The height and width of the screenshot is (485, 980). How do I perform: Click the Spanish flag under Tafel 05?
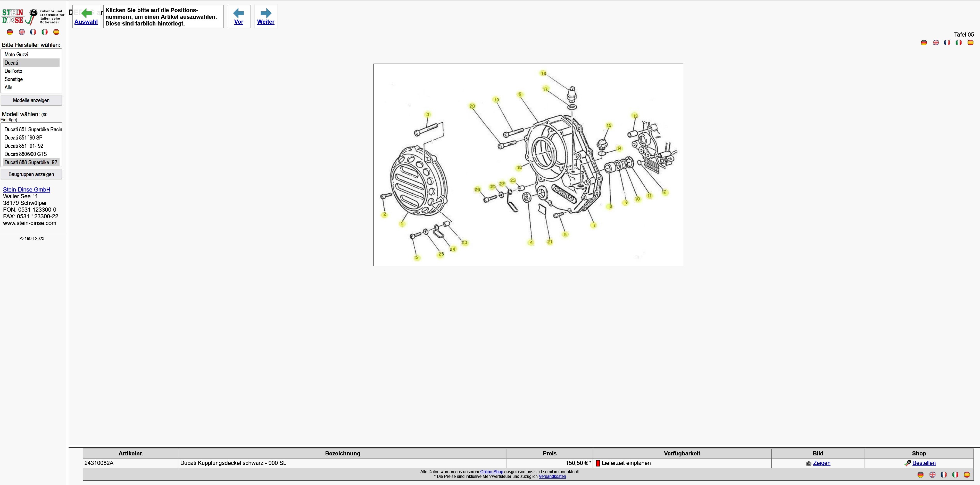click(x=970, y=42)
